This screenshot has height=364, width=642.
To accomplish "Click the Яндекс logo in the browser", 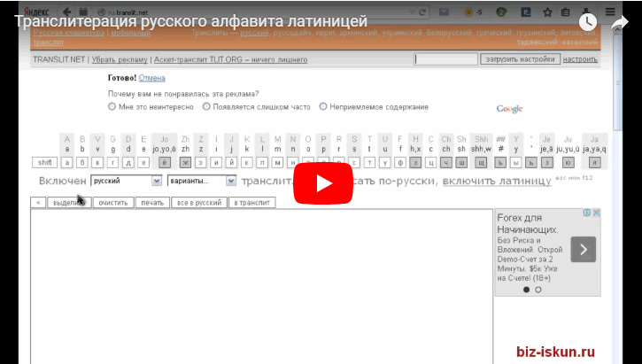I will coord(36,12).
